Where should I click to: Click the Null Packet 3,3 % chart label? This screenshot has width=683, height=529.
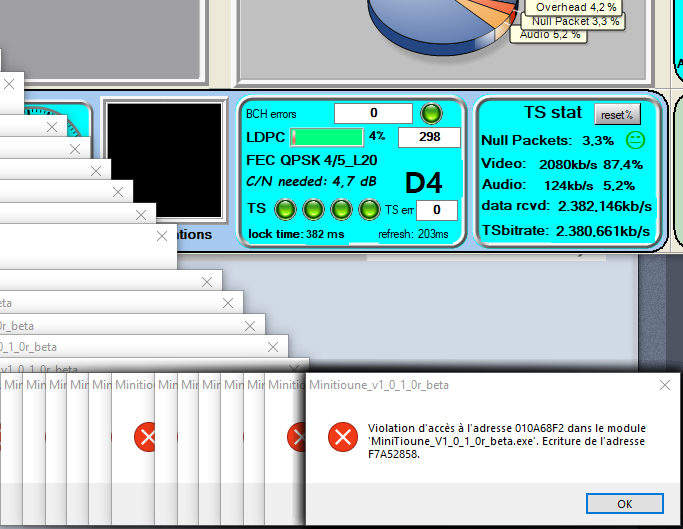tap(575, 20)
